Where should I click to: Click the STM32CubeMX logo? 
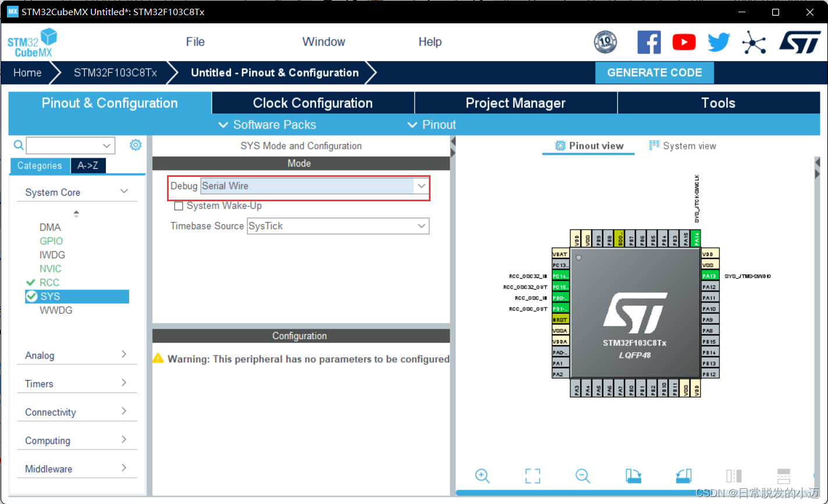coord(32,43)
